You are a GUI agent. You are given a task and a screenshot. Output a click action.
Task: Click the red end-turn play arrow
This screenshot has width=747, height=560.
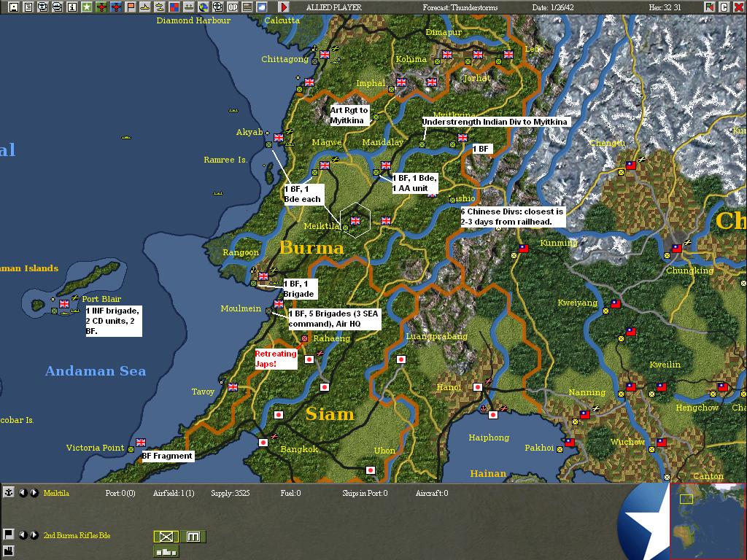(284, 7)
